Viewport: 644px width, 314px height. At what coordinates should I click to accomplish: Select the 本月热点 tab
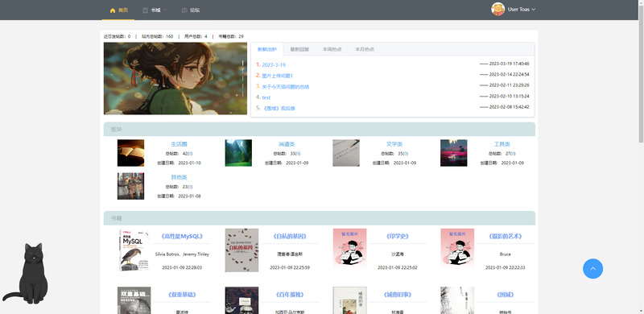coord(365,49)
